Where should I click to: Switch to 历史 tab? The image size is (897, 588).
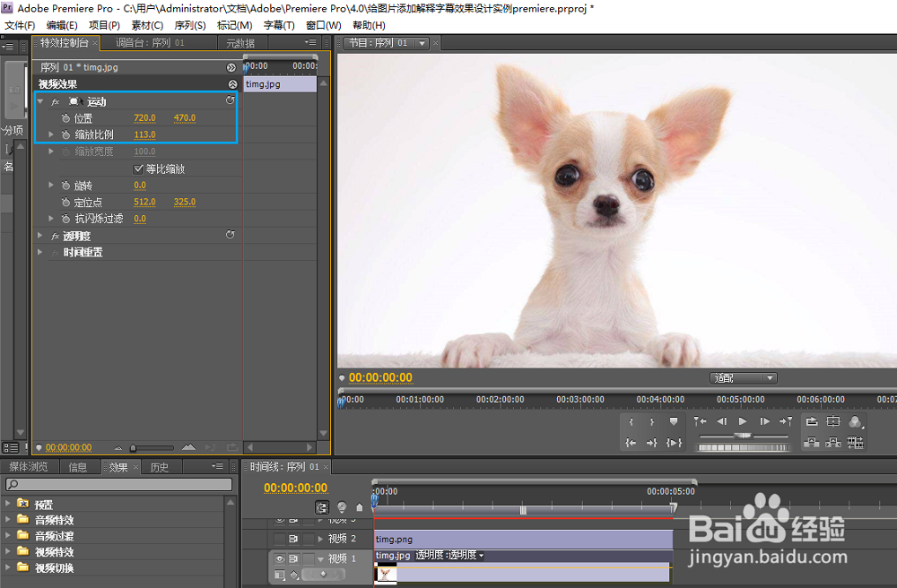[159, 467]
